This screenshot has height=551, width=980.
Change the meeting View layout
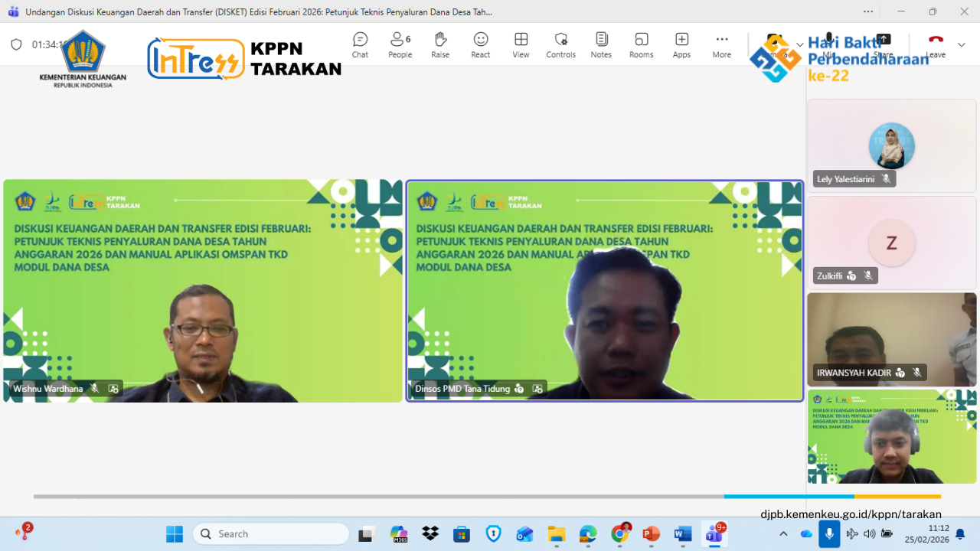pos(521,44)
